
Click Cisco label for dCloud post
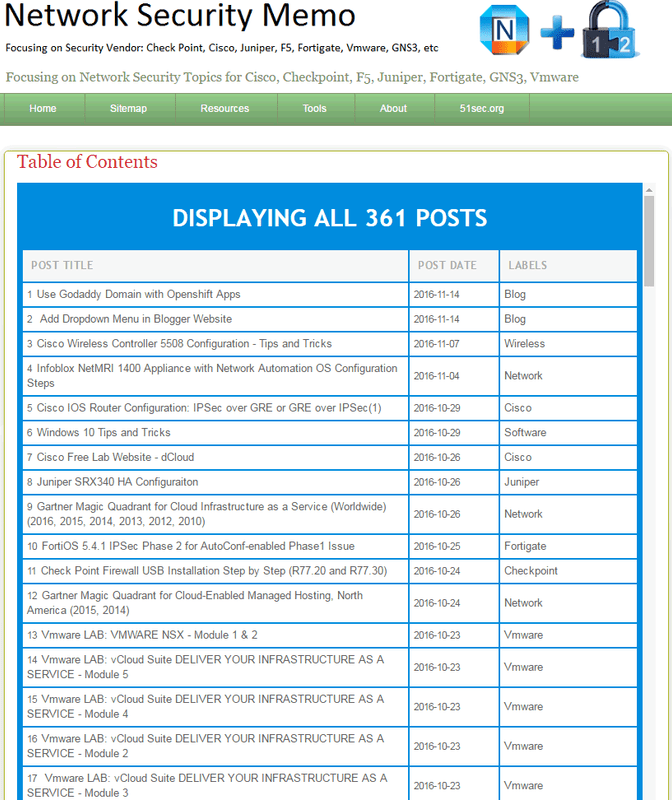pos(518,457)
